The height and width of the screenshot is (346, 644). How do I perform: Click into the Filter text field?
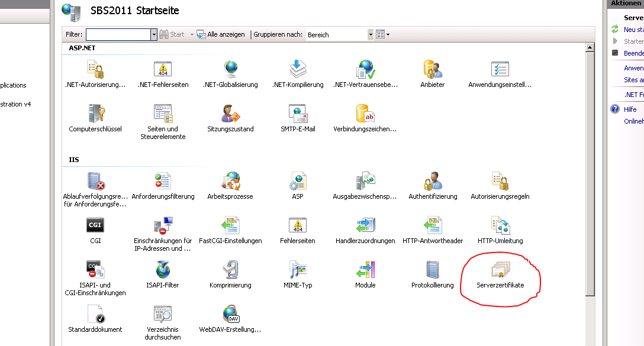(118, 34)
